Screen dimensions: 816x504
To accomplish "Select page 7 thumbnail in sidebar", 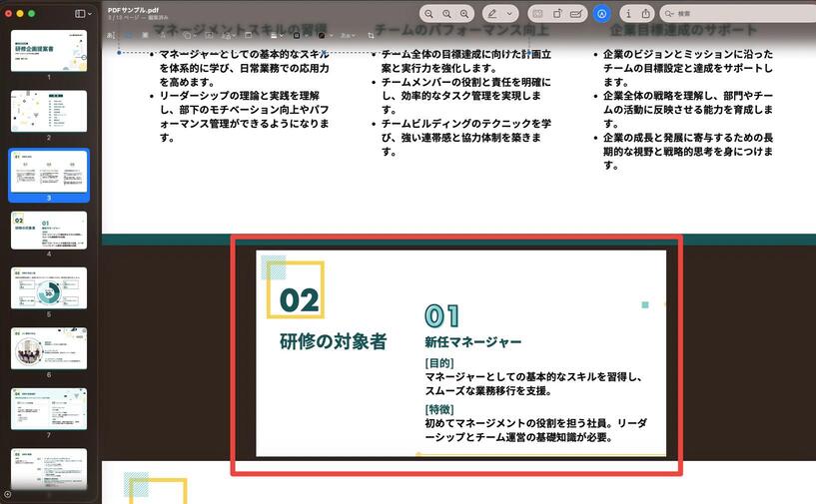I will [x=49, y=409].
